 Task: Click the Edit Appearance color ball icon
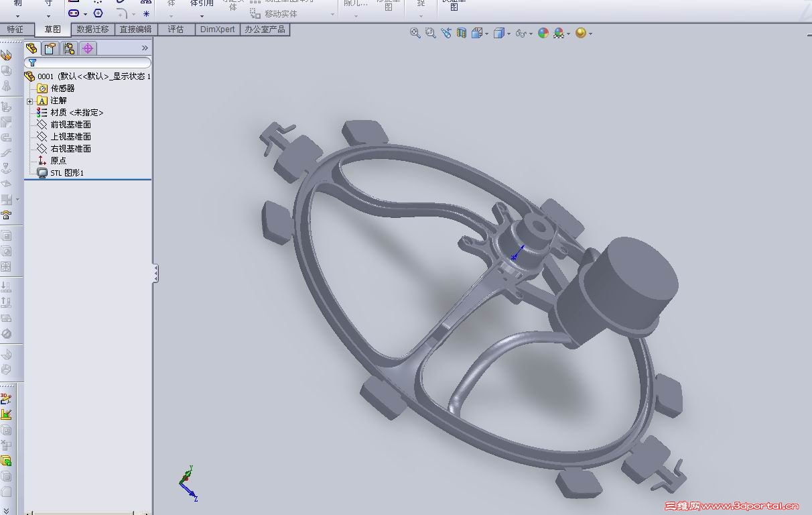tap(543, 33)
